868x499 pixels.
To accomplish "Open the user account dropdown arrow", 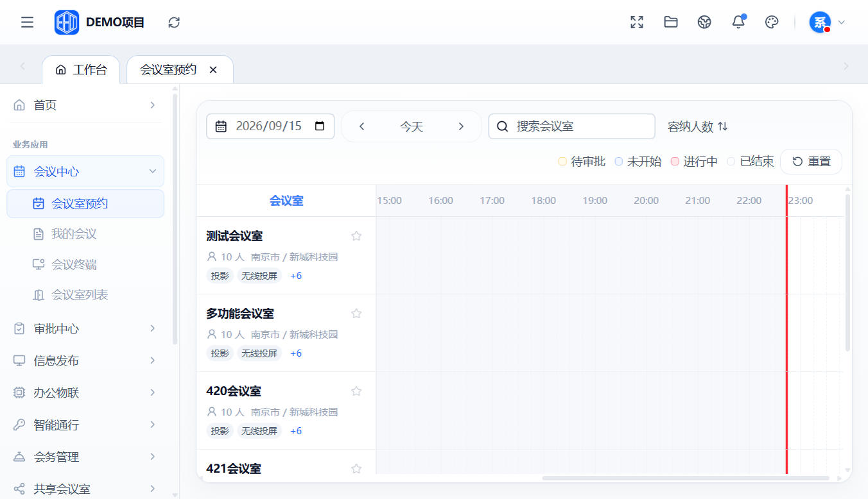I will [x=842, y=22].
